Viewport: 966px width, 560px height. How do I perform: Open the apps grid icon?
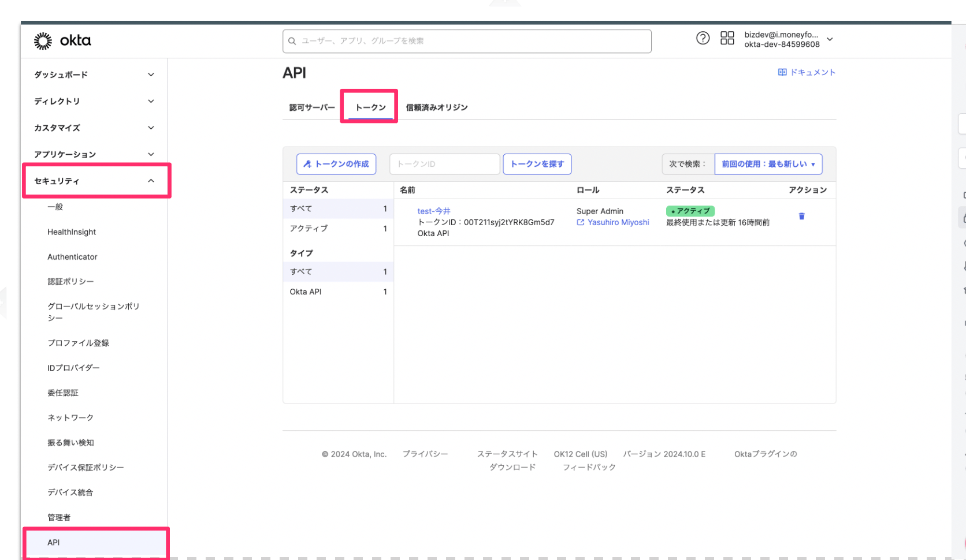click(x=727, y=38)
